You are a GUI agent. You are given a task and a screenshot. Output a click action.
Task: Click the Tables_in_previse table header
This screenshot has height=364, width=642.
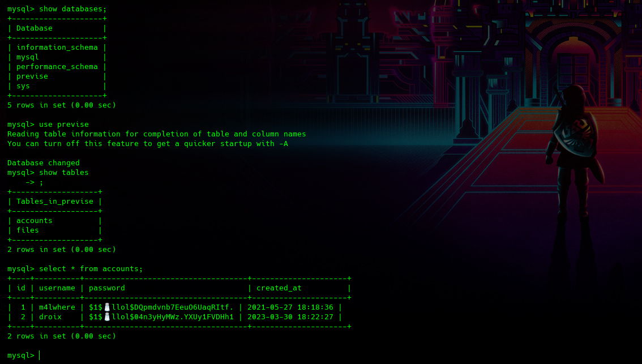coord(54,202)
